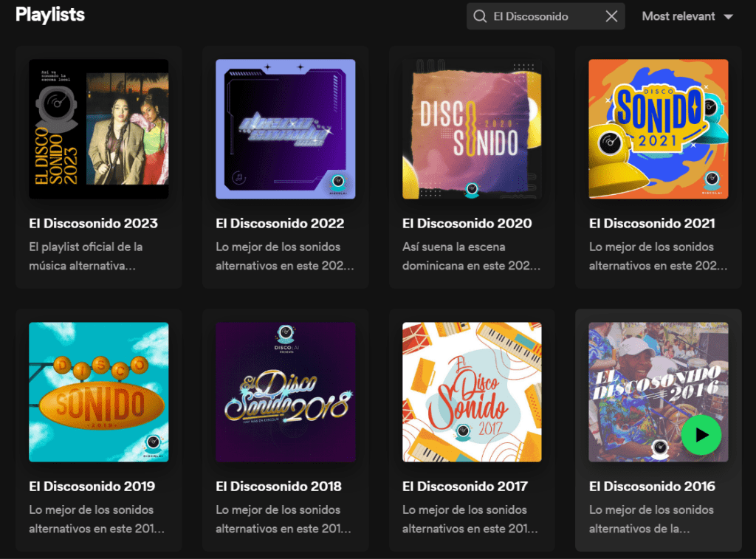Screen dimensions: 756x559
Task: Click the search magnifier icon
Action: coord(480,16)
